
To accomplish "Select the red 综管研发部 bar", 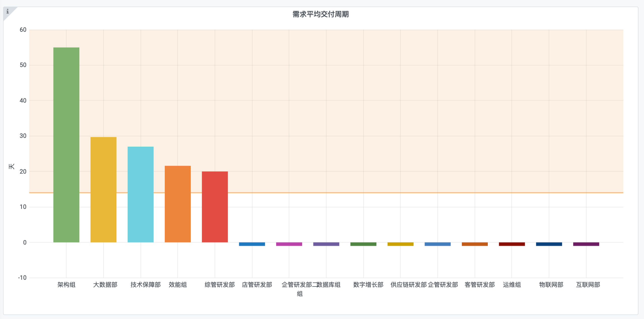I will point(215,207).
